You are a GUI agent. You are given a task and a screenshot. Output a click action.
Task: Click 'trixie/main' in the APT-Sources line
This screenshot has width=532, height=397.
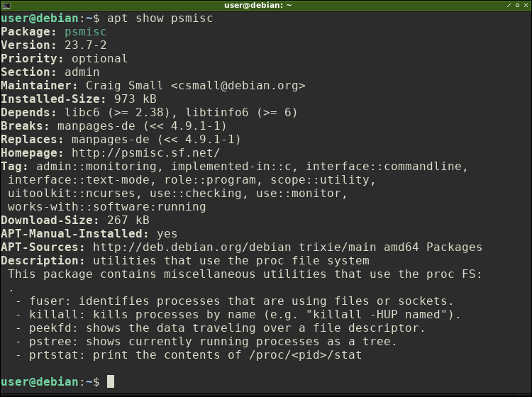pos(337,247)
